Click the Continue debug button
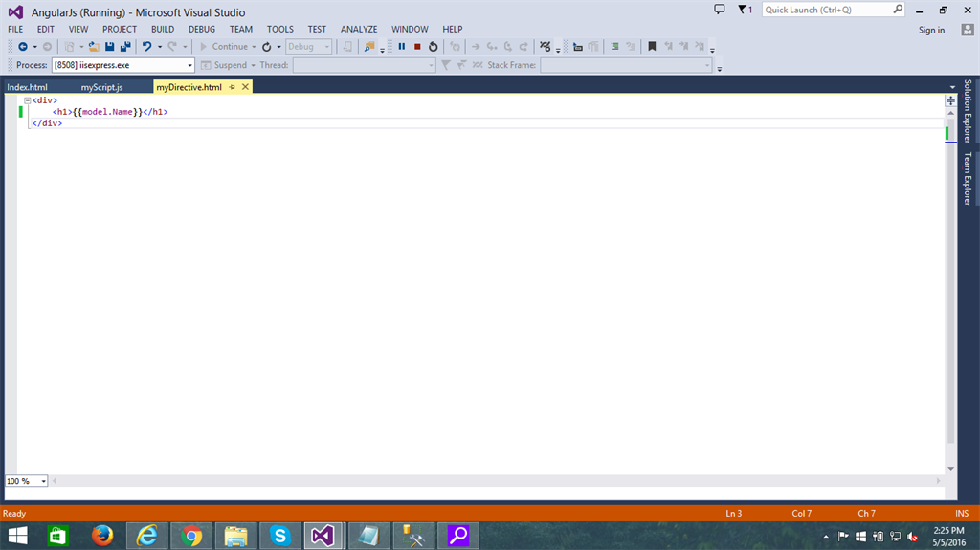 224,47
